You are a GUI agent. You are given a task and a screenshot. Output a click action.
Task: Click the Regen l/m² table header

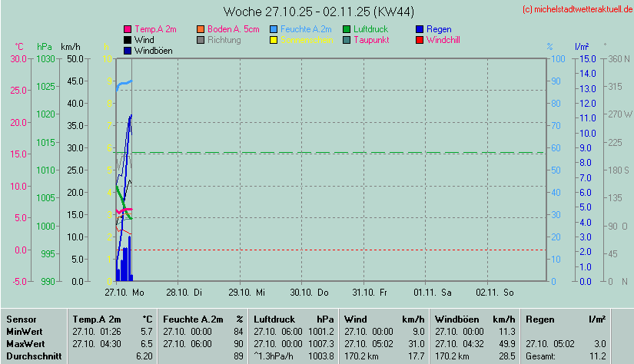(x=565, y=319)
